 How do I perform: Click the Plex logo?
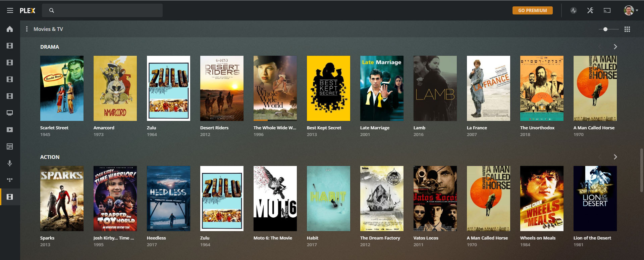pos(28,10)
